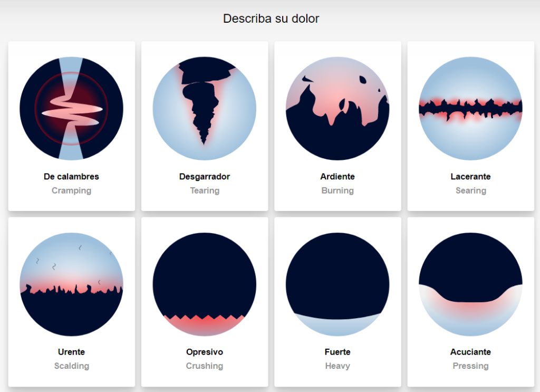This screenshot has height=392, width=540.
Task: Click the Acuciante label text
Action: [x=470, y=352]
